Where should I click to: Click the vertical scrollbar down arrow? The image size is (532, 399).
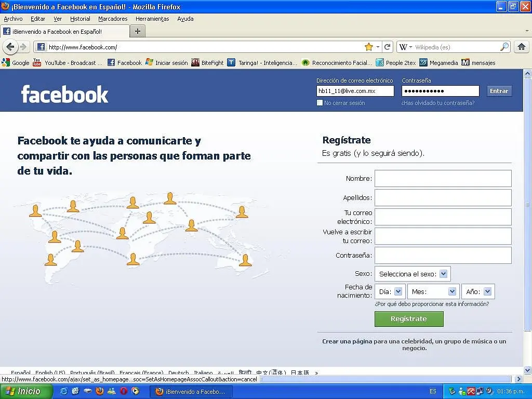point(527,370)
